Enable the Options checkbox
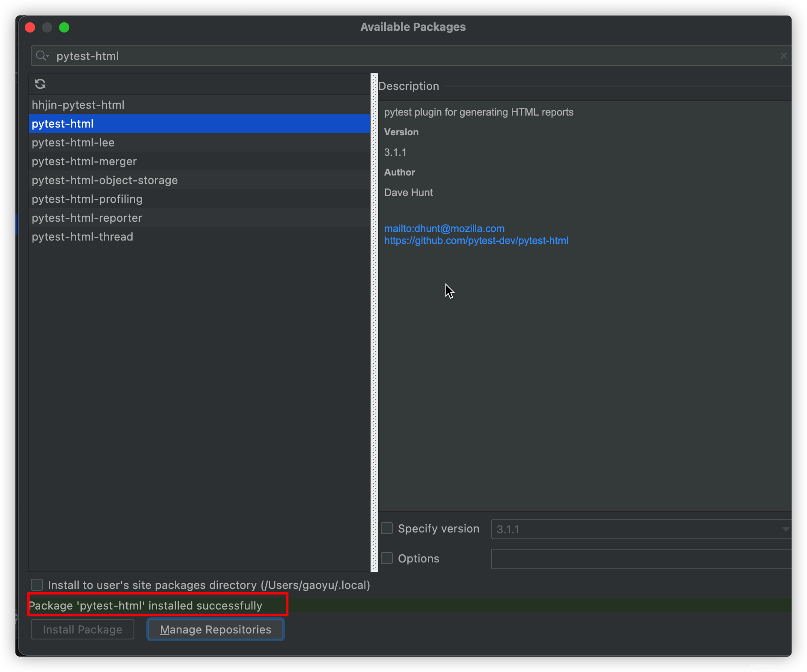 click(387, 558)
